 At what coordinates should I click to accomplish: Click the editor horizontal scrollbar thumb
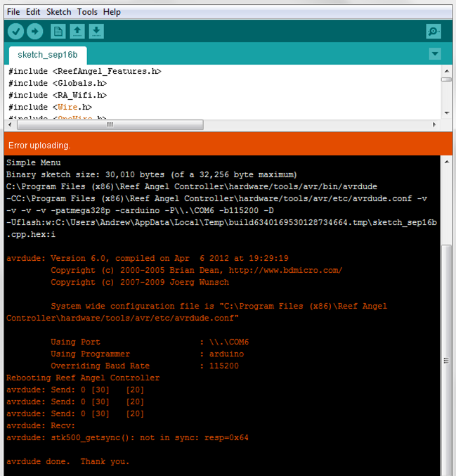pyautogui.click(x=110, y=124)
